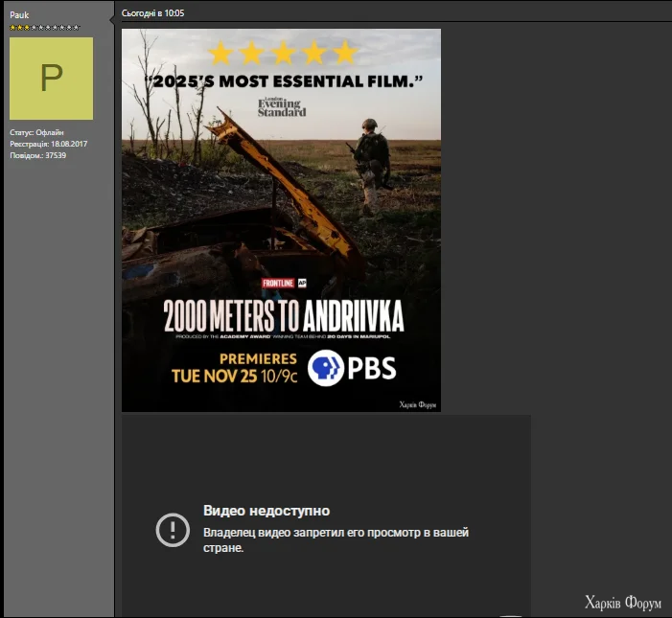The width and height of the screenshot is (672, 618).
Task: Open the Pauk username profile link
Action: coord(19,15)
